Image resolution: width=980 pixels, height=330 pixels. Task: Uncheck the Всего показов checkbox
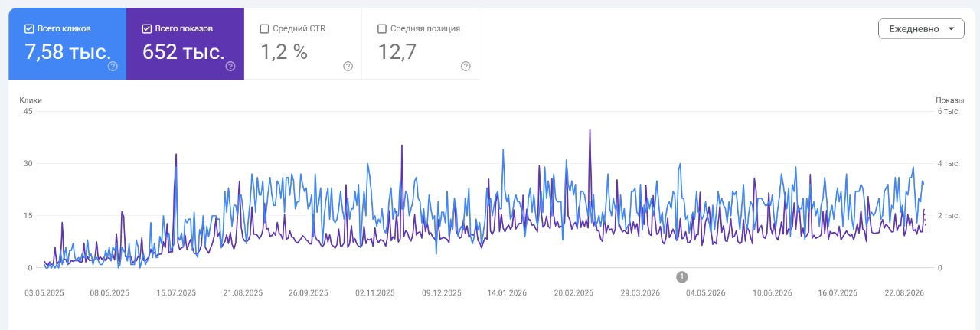tap(147, 29)
